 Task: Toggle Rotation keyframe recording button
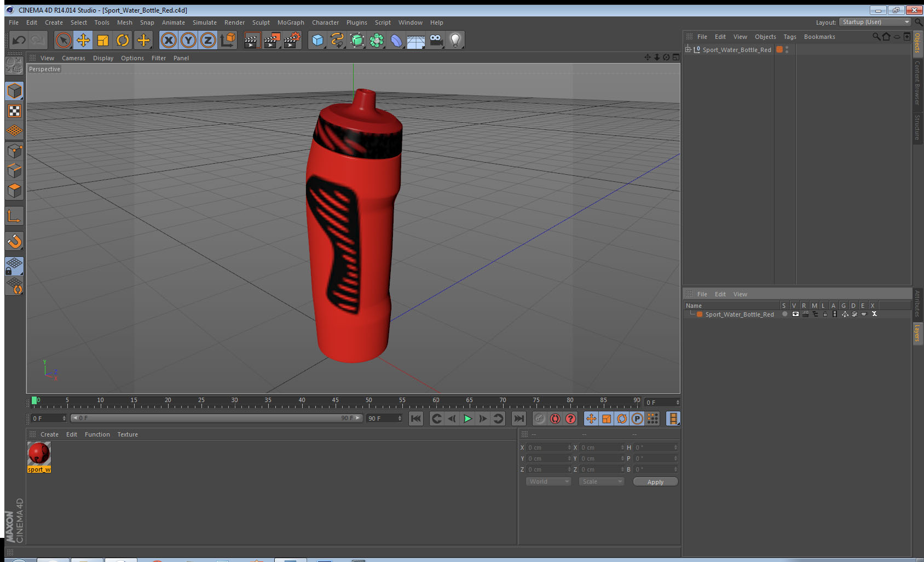(622, 418)
